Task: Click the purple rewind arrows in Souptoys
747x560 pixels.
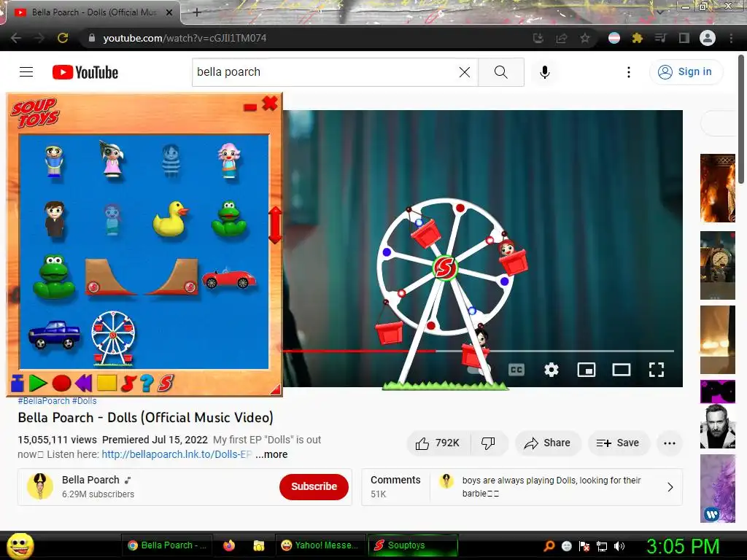Action: 83,383
